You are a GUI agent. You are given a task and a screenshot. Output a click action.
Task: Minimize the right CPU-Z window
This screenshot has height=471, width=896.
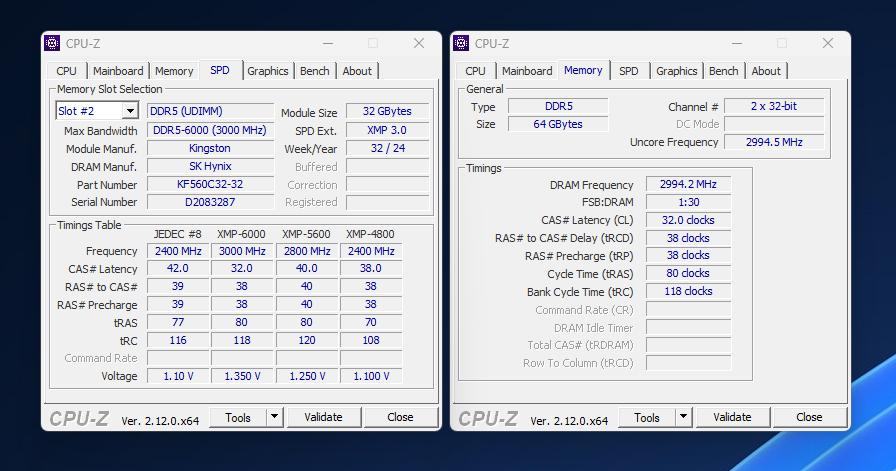737,43
